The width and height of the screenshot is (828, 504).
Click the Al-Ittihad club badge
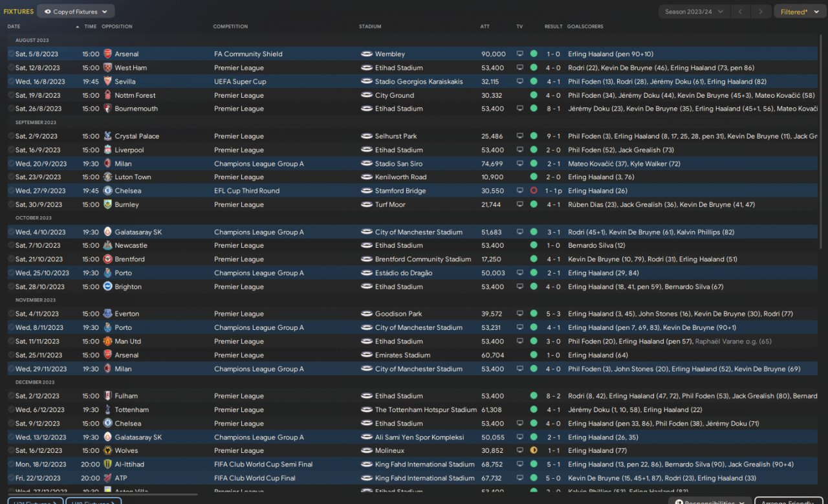coord(108,465)
